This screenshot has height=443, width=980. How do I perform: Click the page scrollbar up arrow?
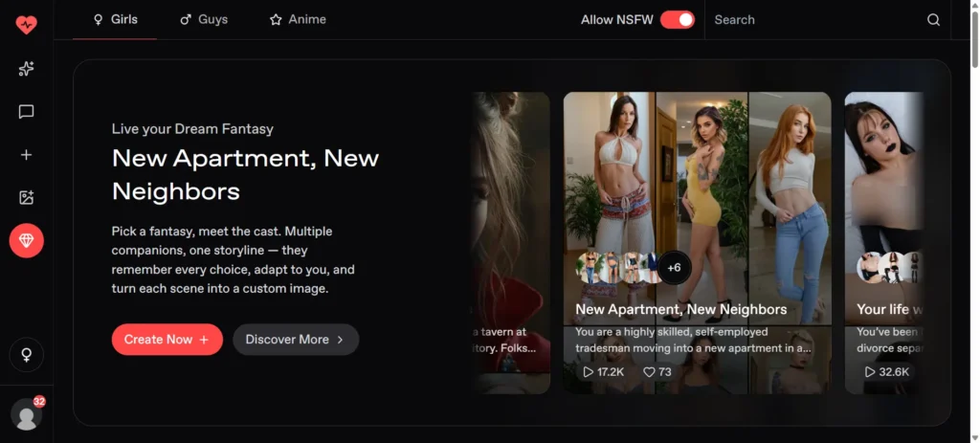[x=975, y=5]
